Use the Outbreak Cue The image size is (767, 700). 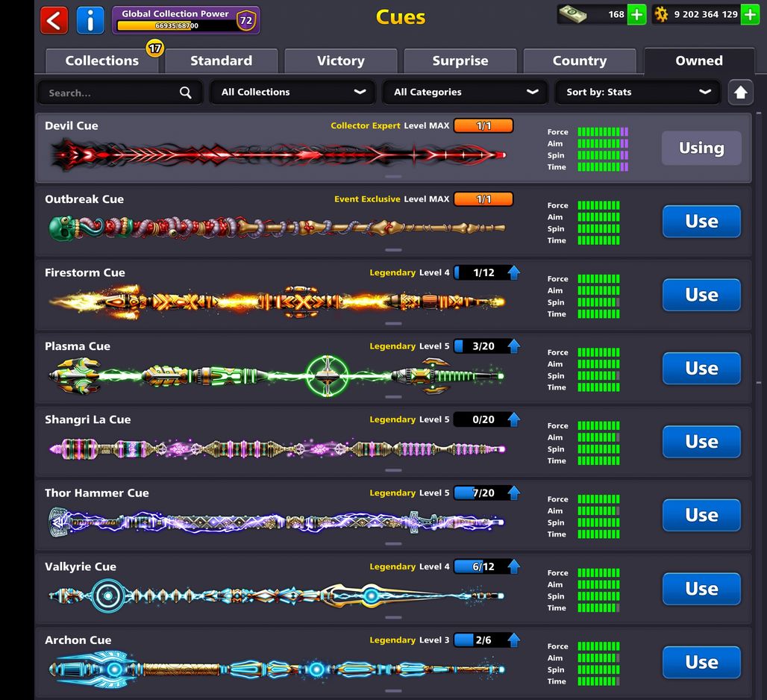[x=701, y=221]
